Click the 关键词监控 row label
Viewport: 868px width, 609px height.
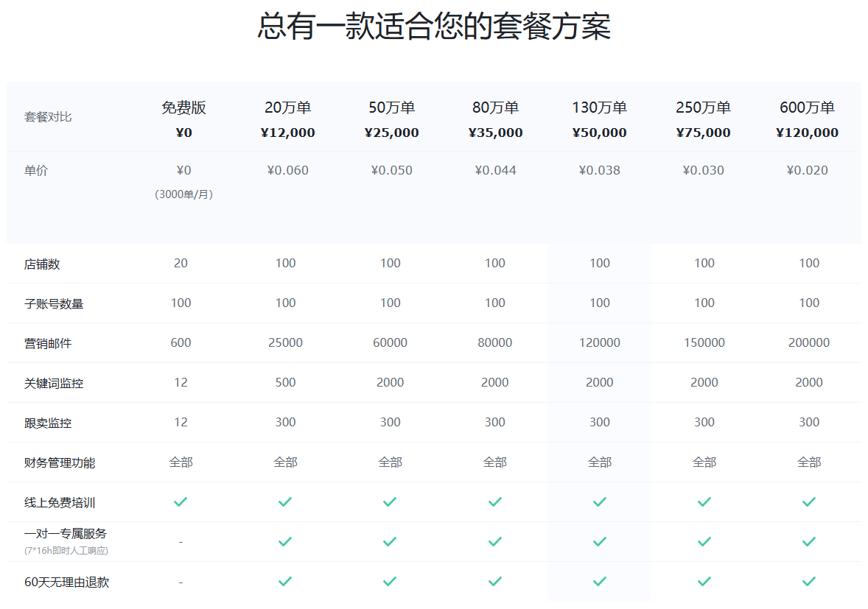pyautogui.click(x=54, y=384)
